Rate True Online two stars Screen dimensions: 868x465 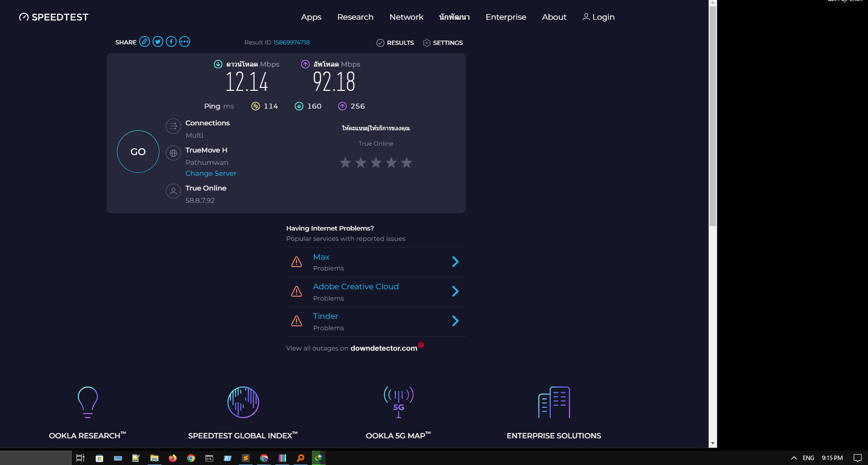point(361,162)
